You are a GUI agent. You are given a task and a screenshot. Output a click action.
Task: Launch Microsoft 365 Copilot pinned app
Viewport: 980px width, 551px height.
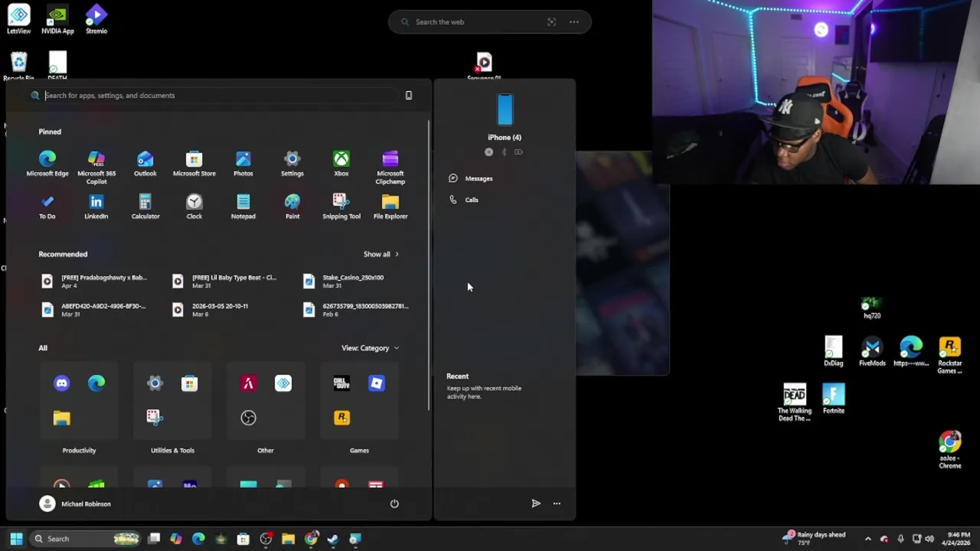tap(96, 168)
